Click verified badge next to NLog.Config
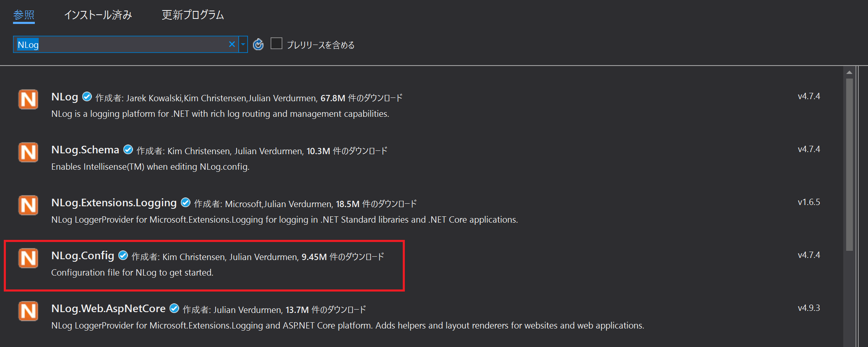The image size is (868, 347). [x=123, y=255]
